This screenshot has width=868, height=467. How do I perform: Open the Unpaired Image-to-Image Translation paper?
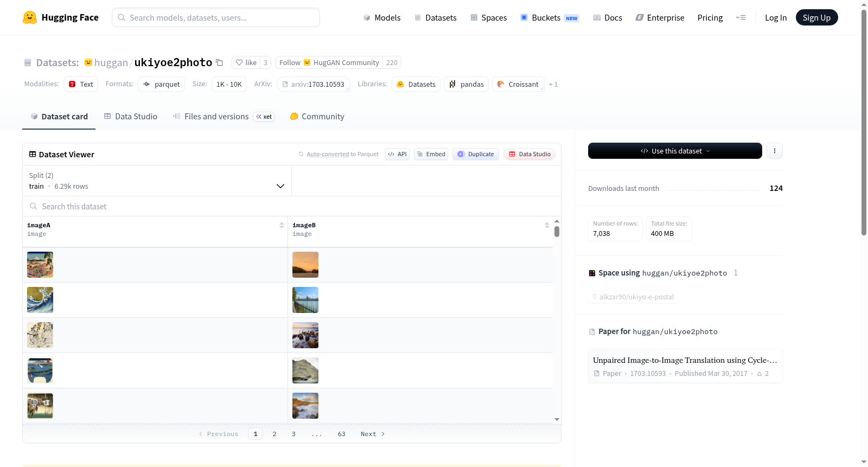[x=685, y=366]
